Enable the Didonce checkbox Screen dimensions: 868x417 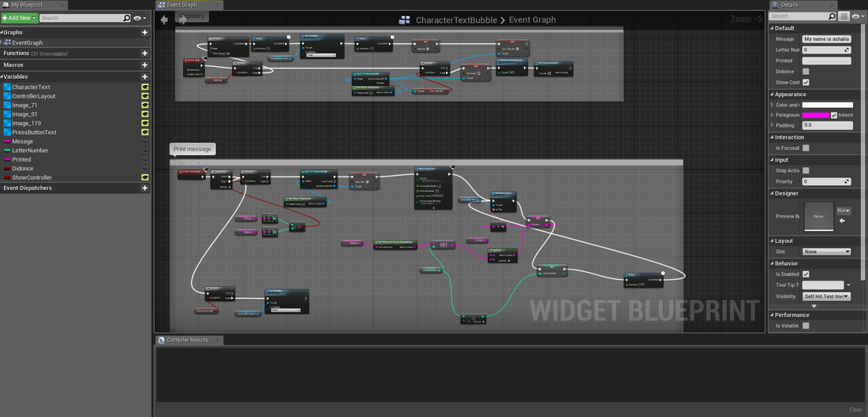(x=806, y=71)
